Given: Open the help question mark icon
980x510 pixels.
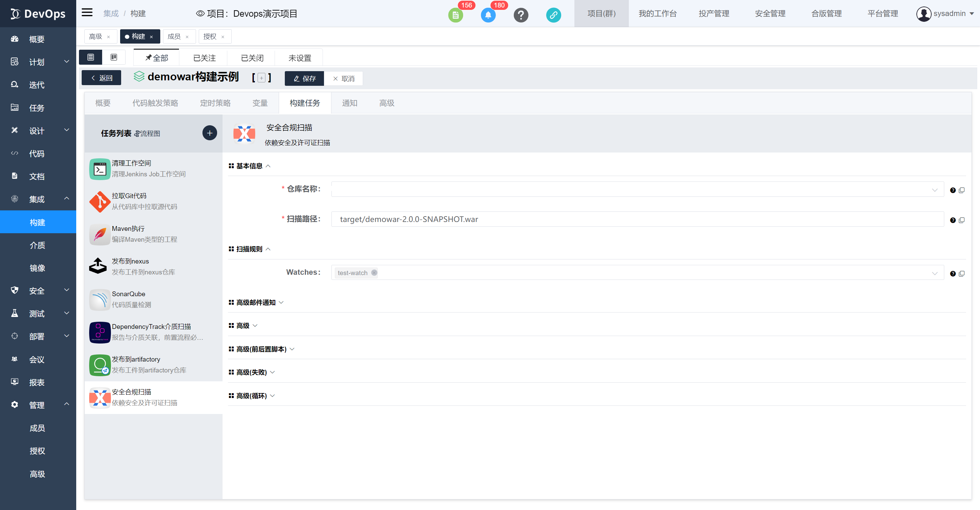Looking at the screenshot, I should tap(521, 15).
